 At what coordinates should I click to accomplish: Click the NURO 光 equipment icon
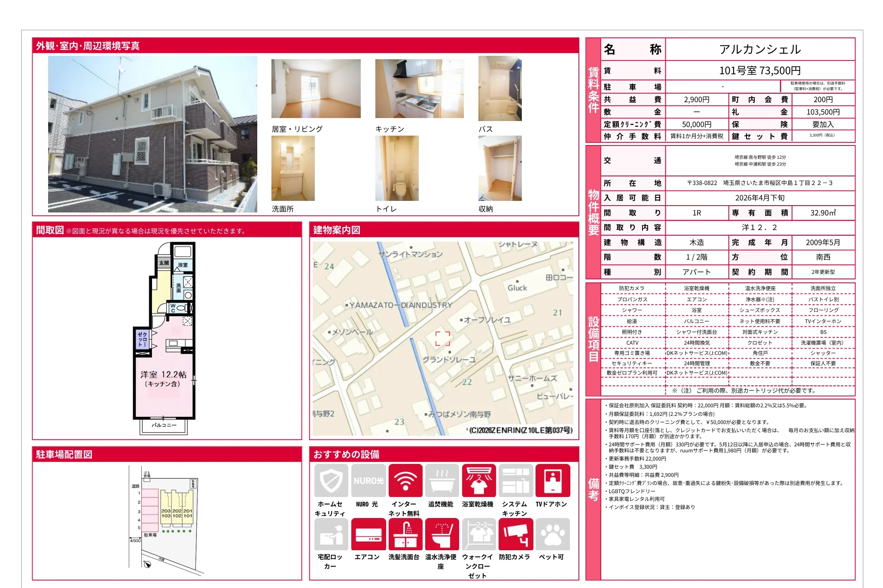[368, 480]
